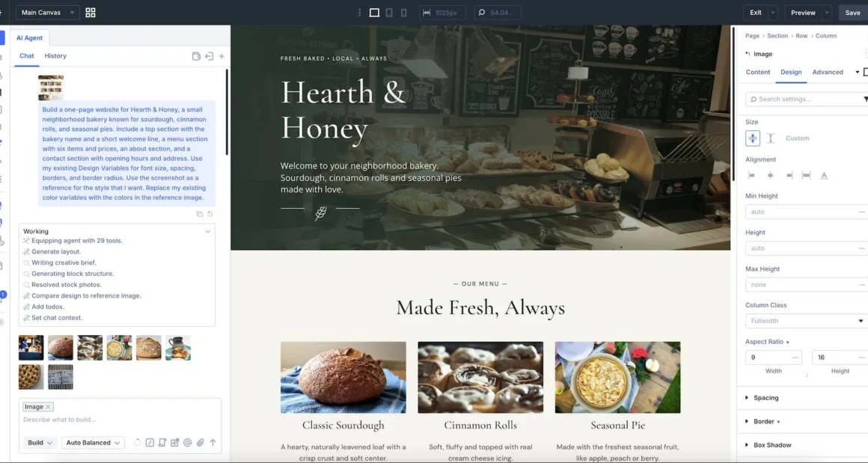This screenshot has height=463, width=868.
Task: Click the add module grid icon in chat input
Action: coord(175,443)
